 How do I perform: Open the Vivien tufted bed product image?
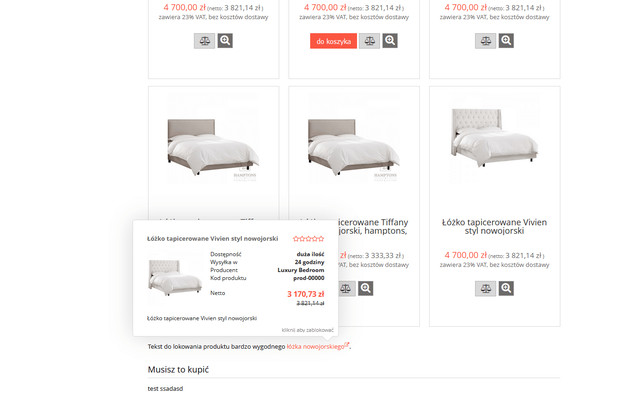click(494, 138)
